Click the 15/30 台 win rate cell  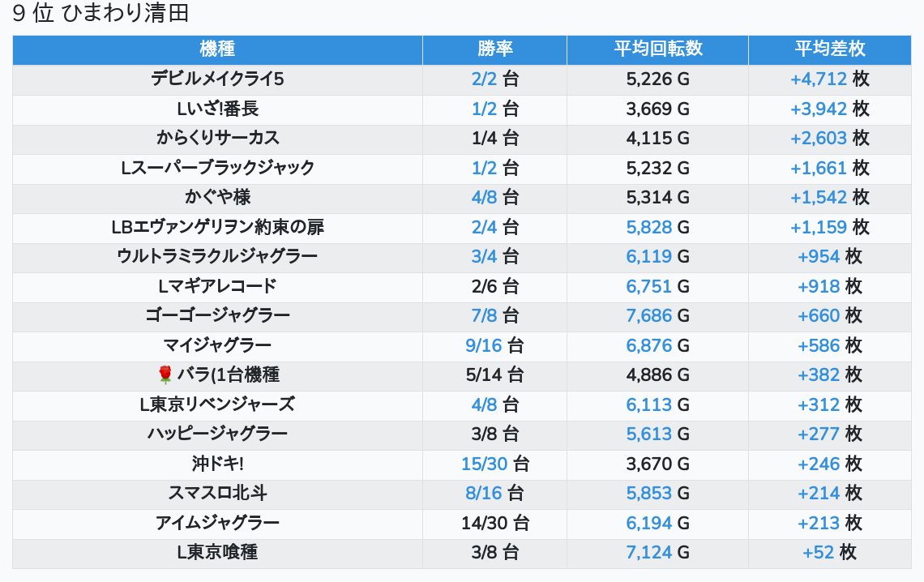(x=494, y=464)
